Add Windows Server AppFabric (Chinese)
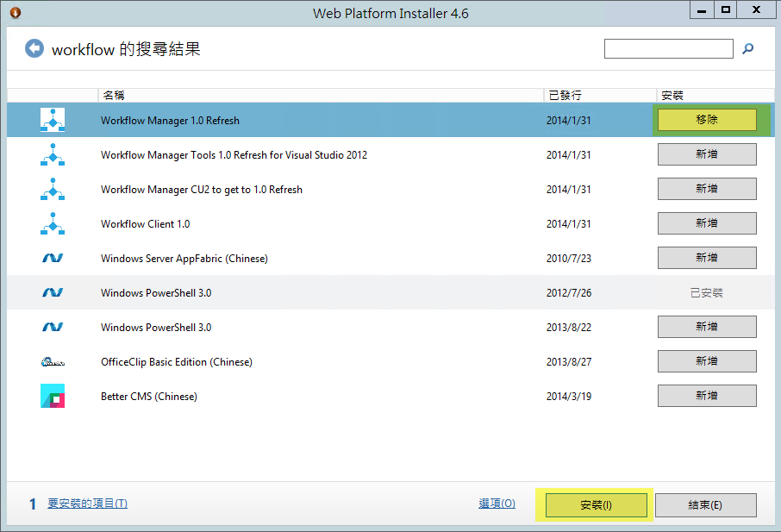781x532 pixels. 707,258
